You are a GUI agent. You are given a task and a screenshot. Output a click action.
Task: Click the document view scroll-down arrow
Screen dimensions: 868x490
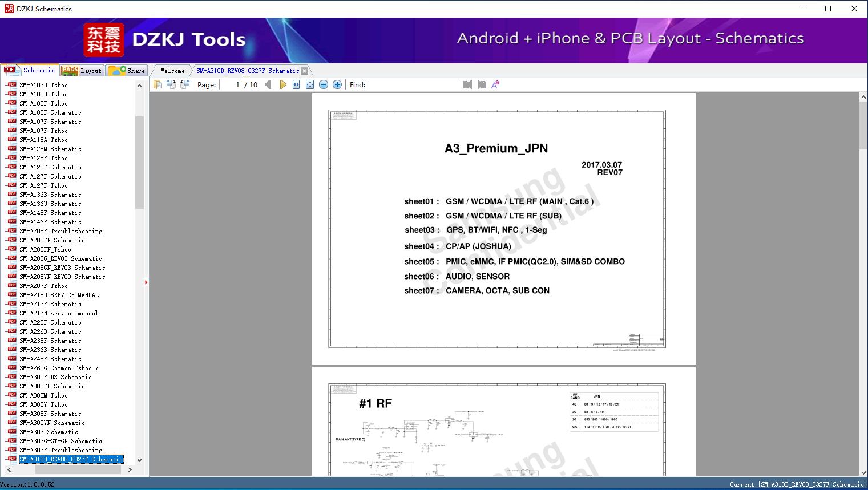click(863, 472)
